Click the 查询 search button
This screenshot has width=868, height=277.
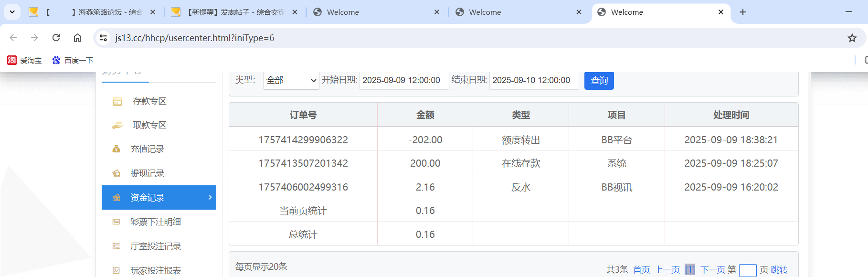click(x=599, y=80)
